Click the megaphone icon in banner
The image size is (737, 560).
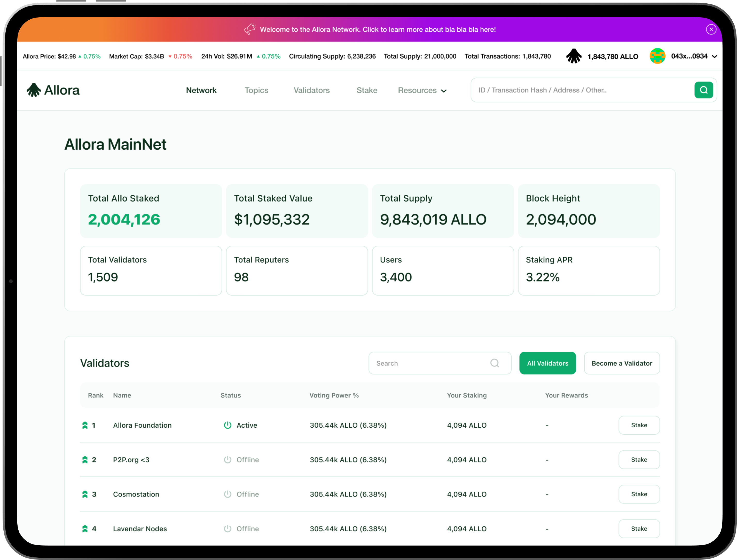pos(250,29)
